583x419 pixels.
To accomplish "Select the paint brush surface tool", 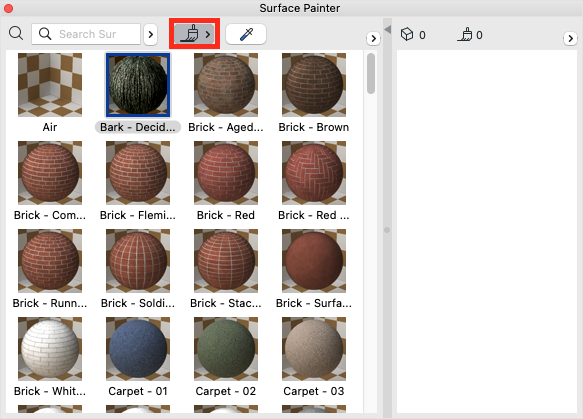I will (194, 34).
